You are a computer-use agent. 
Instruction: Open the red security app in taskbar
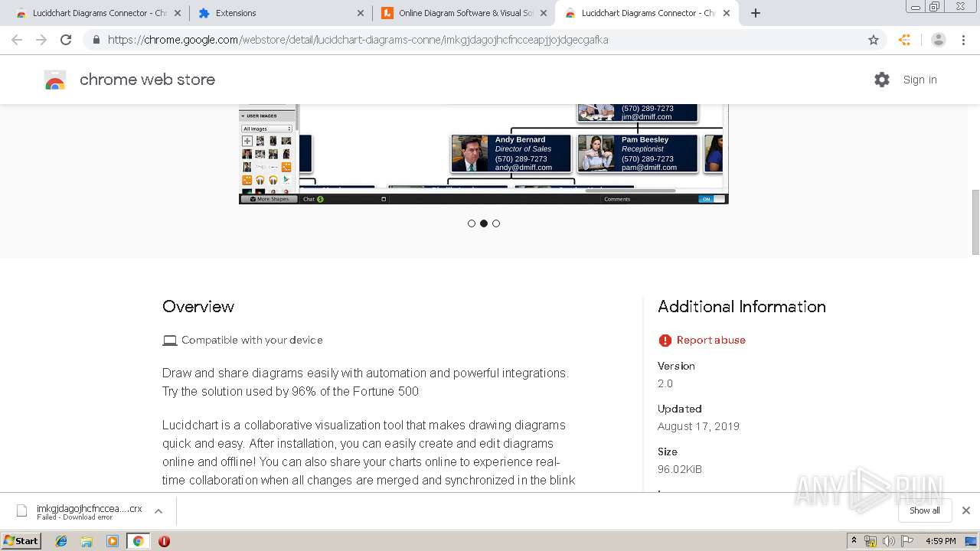click(x=164, y=541)
